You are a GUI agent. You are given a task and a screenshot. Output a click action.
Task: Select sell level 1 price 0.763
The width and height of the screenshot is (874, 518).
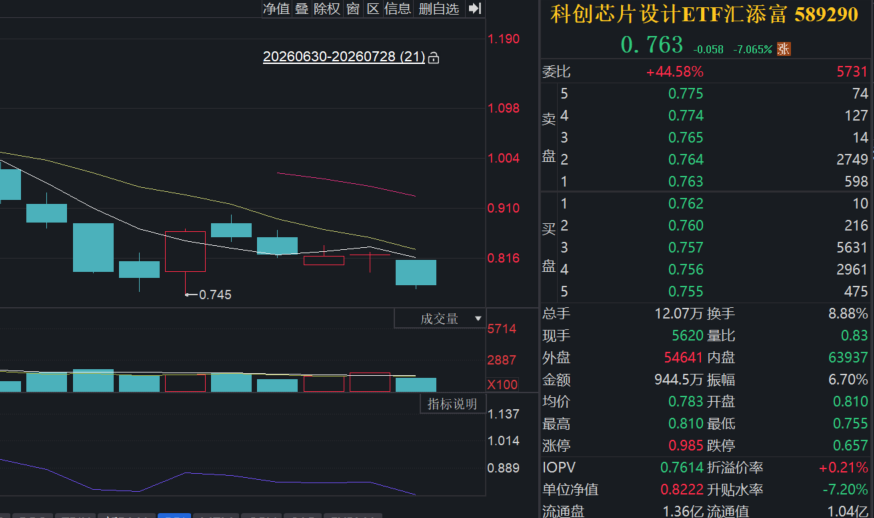click(686, 182)
